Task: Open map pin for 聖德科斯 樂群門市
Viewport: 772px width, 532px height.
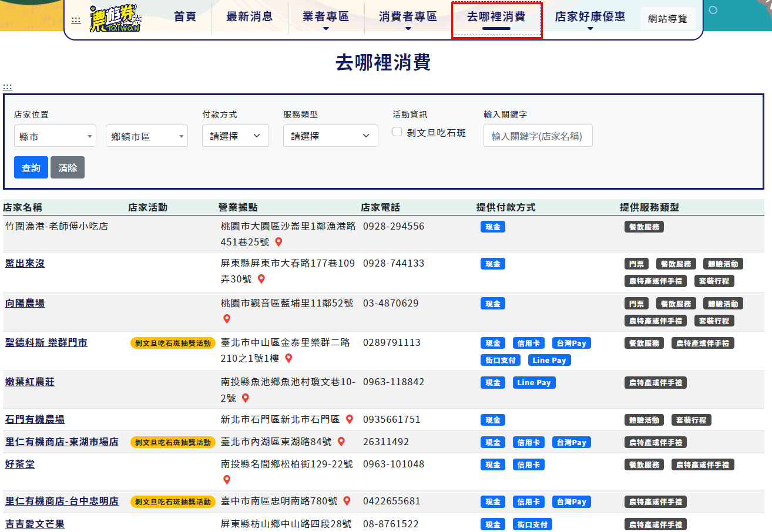Action: 288,358
